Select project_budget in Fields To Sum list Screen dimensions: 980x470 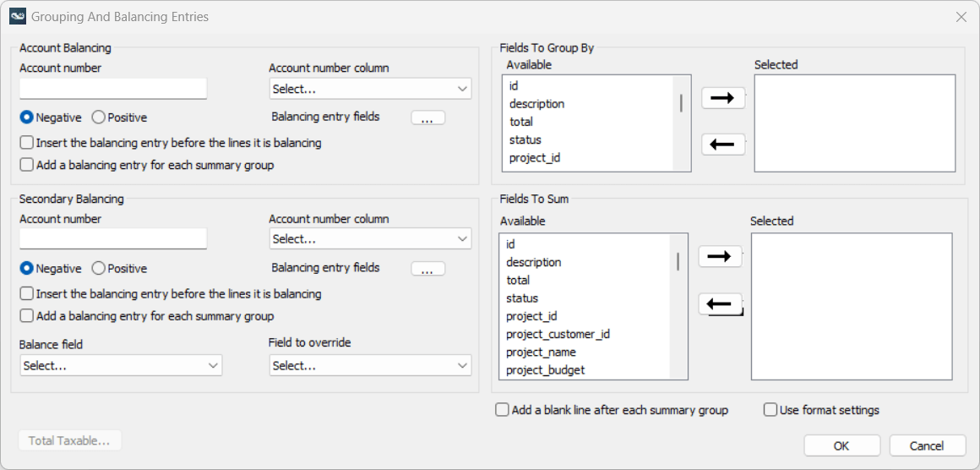click(546, 370)
